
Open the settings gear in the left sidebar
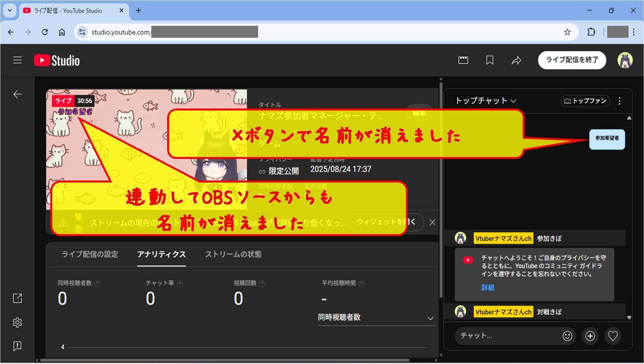pyautogui.click(x=17, y=322)
